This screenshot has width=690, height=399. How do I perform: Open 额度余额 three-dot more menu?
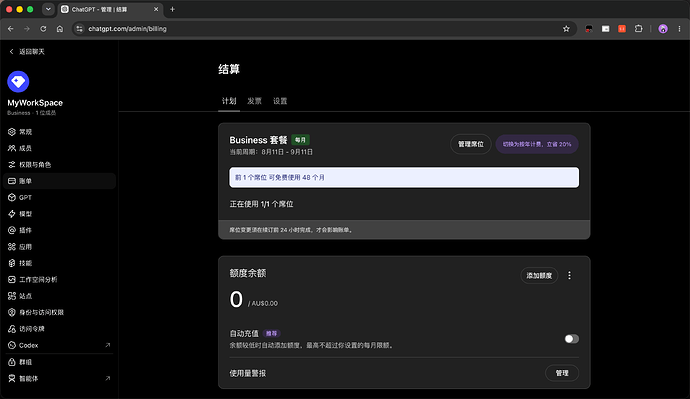point(569,275)
